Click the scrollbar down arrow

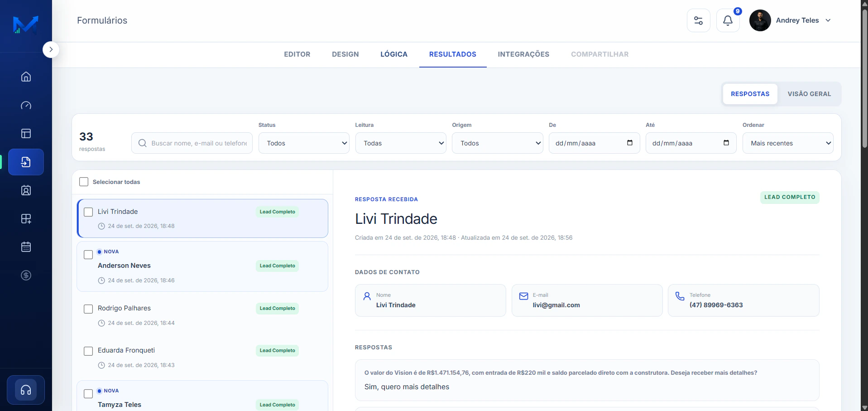864,407
